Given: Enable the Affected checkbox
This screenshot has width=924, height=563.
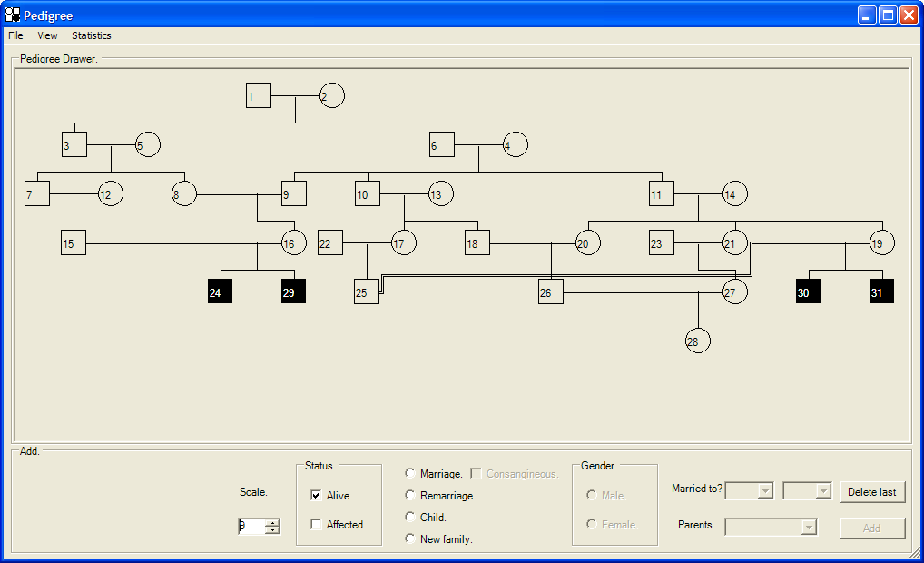Looking at the screenshot, I should (x=316, y=524).
